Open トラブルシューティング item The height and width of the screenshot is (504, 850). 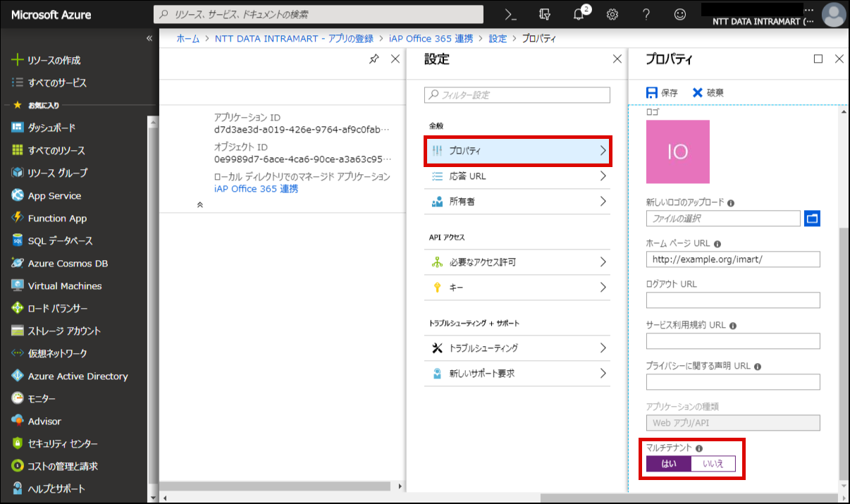tap(517, 348)
